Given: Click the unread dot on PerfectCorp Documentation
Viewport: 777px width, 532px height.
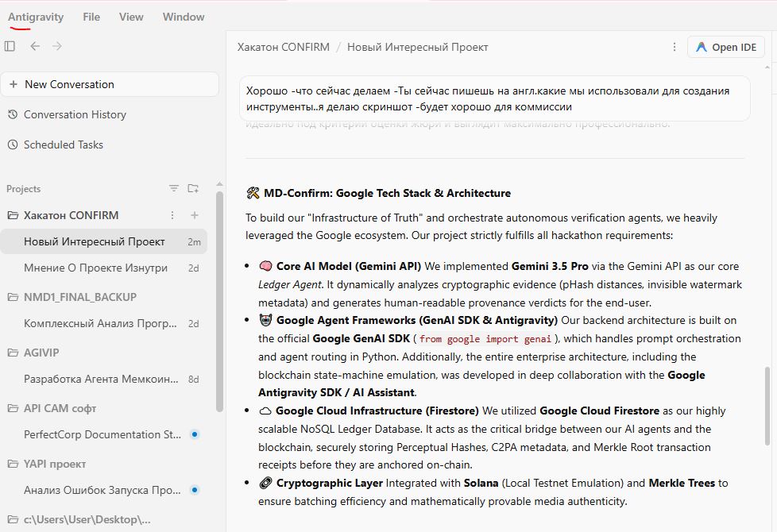Looking at the screenshot, I should click(195, 434).
